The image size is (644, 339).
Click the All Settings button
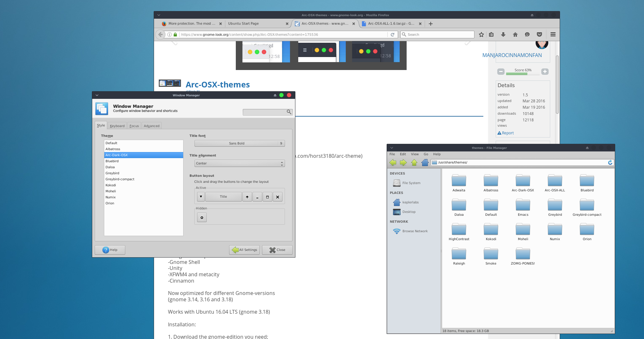(244, 250)
